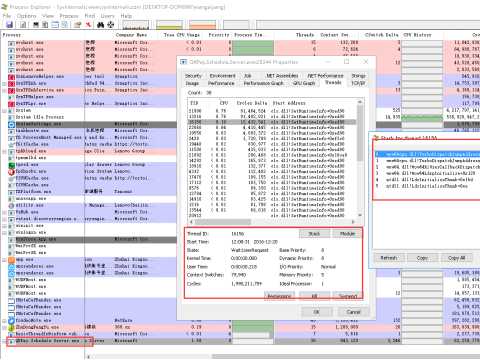Viewport: 480px width, 360px height.
Task: Open the orange physical memory mini graph
Action: click(203, 25)
